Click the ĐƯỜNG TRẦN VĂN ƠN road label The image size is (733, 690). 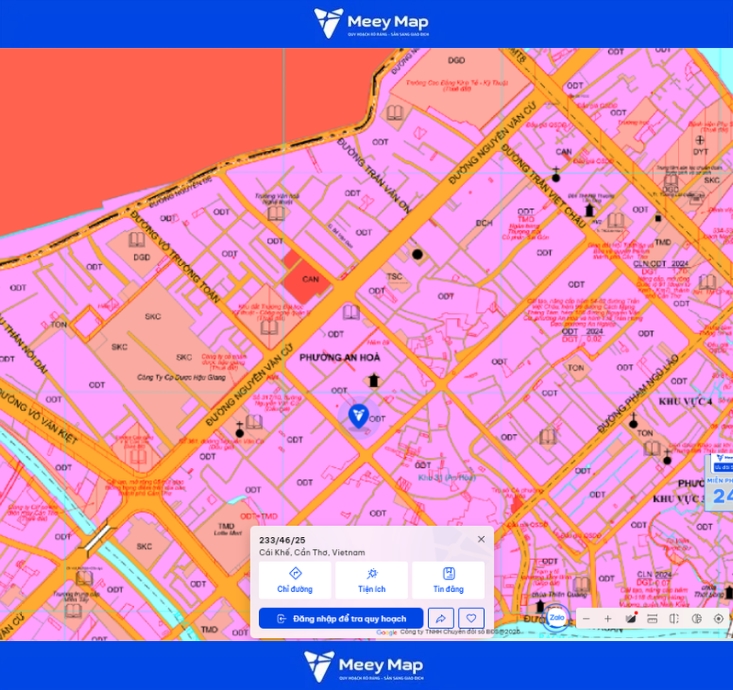pyautogui.click(x=374, y=176)
